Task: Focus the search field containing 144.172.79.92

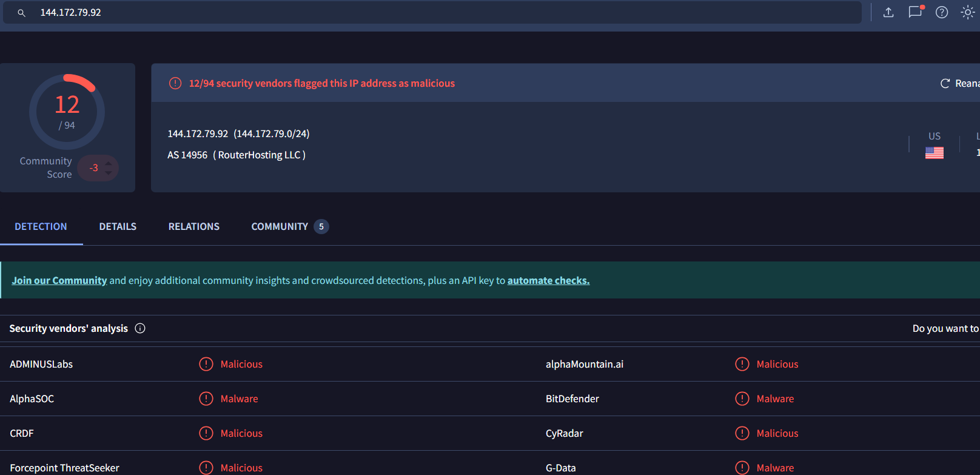Action: [x=432, y=13]
